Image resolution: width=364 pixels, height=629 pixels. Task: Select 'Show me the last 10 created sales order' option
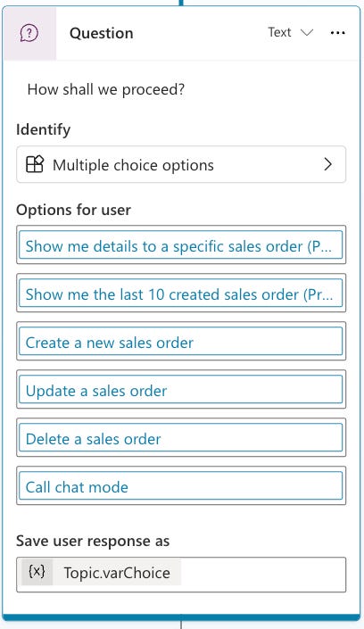[x=181, y=294]
